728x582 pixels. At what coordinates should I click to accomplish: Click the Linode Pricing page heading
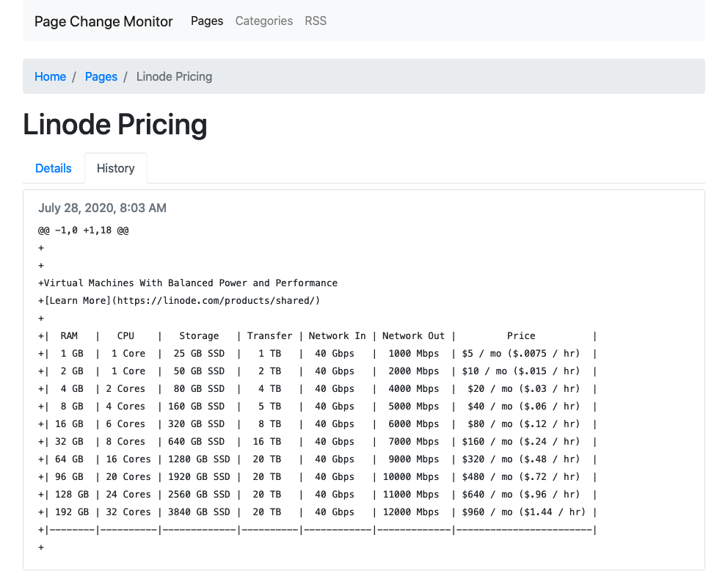[115, 125]
